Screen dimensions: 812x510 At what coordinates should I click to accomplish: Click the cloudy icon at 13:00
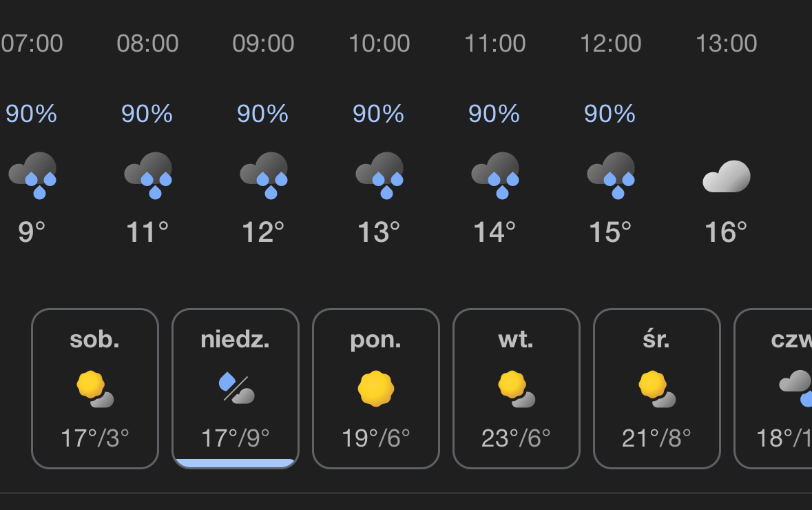(727, 176)
